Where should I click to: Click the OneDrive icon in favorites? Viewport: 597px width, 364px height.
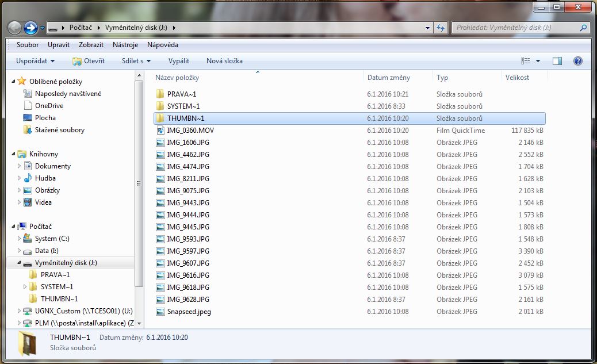pyautogui.click(x=28, y=106)
